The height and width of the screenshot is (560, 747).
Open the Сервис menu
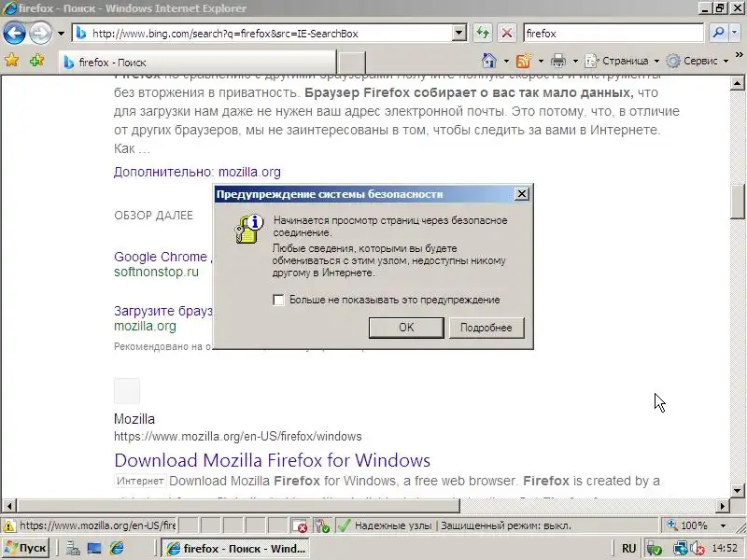pyautogui.click(x=698, y=61)
